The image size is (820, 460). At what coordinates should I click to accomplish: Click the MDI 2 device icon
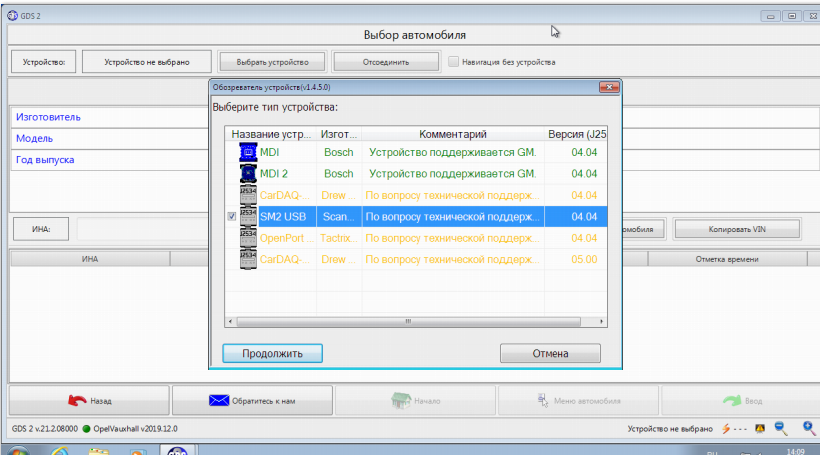[248, 174]
